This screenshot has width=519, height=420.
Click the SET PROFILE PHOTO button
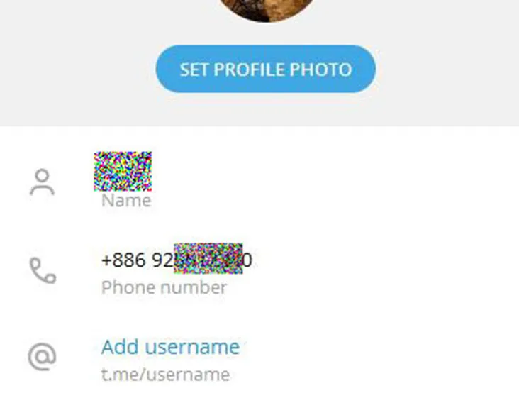point(266,69)
